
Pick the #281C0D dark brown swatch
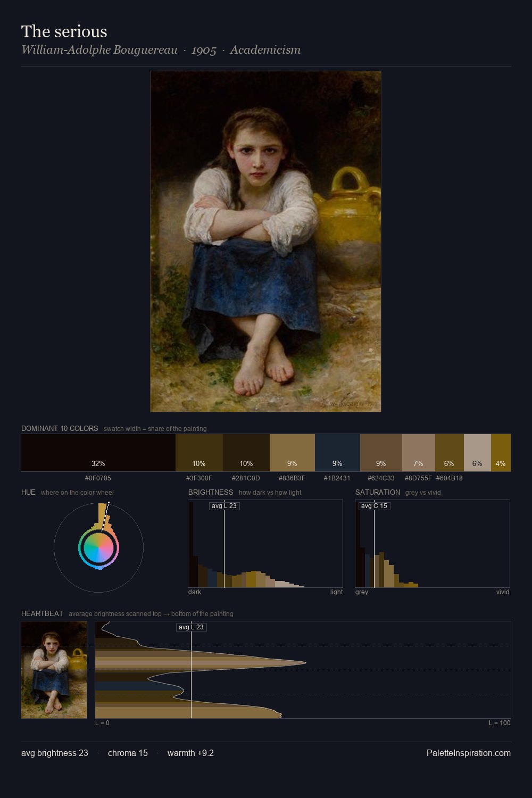point(246,453)
